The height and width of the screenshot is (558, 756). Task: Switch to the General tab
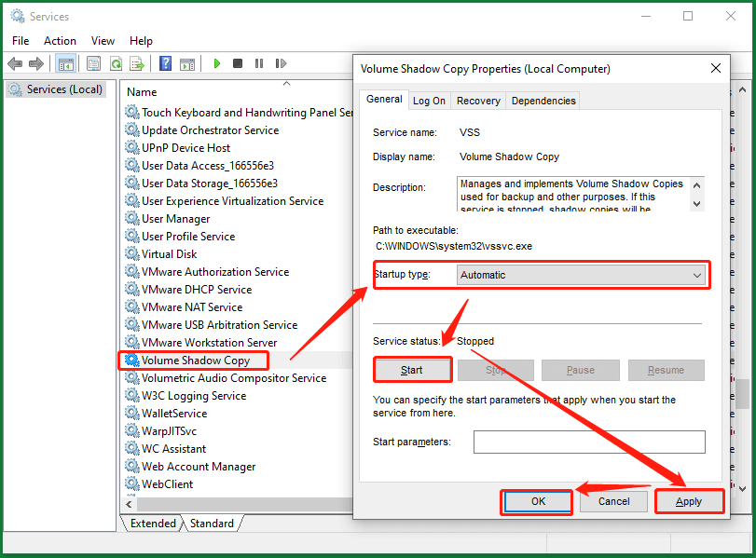[x=384, y=100]
